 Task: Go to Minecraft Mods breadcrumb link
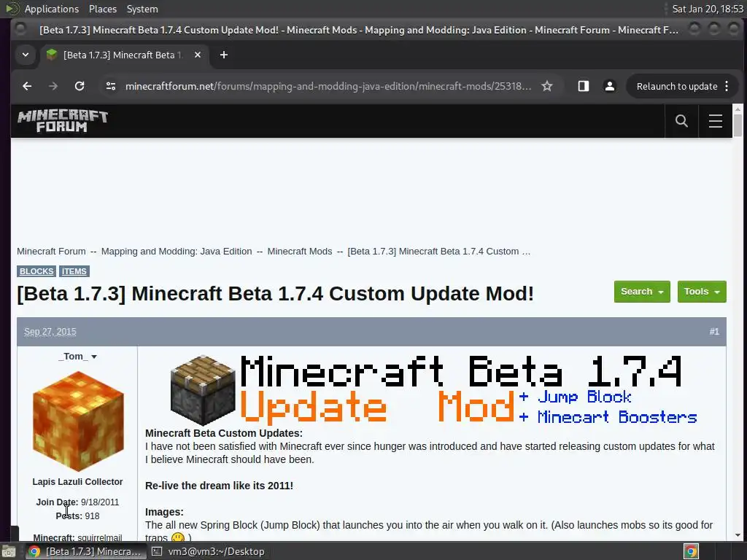pos(300,252)
